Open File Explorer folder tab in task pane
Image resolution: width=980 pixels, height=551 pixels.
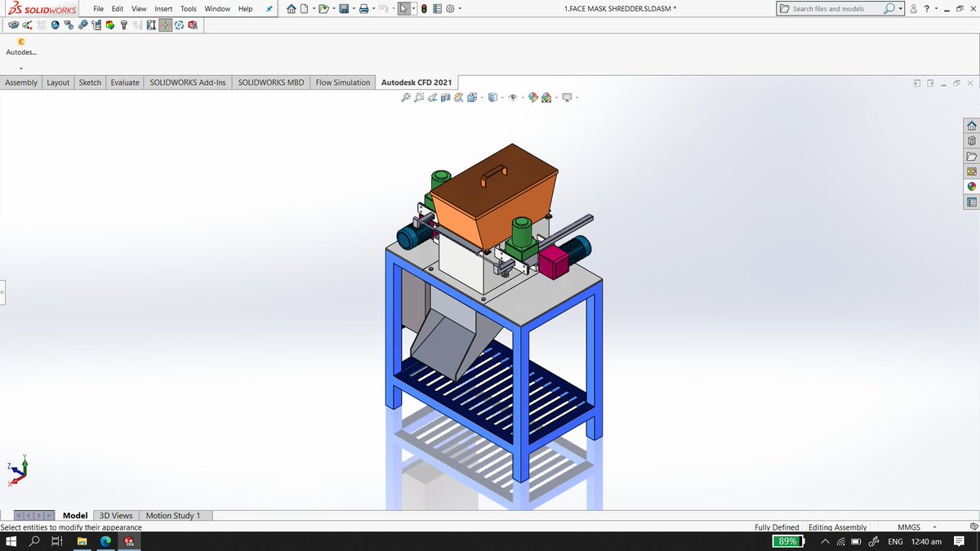tap(972, 157)
